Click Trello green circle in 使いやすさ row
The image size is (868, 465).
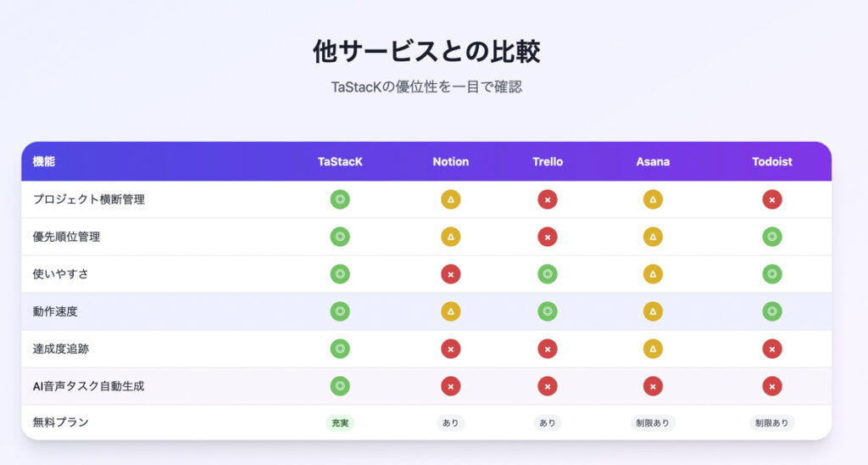point(548,274)
